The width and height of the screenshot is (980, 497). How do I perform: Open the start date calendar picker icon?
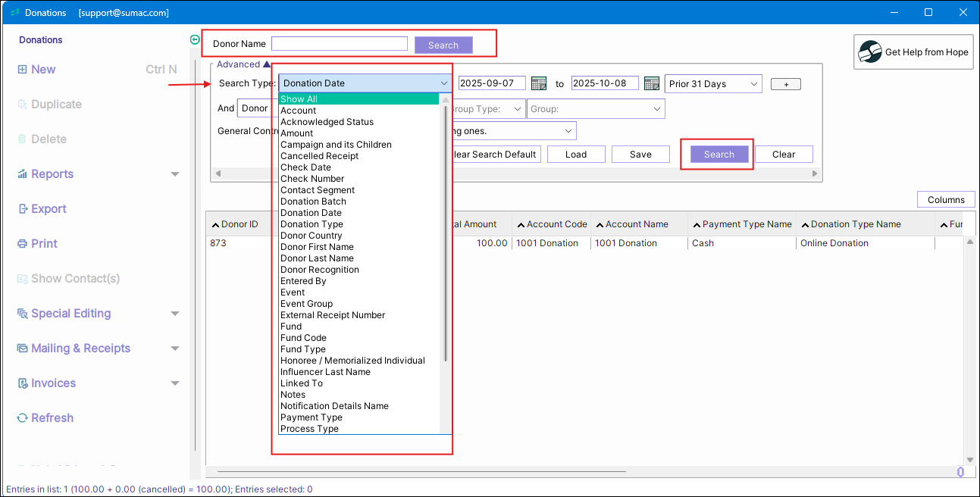pos(538,84)
